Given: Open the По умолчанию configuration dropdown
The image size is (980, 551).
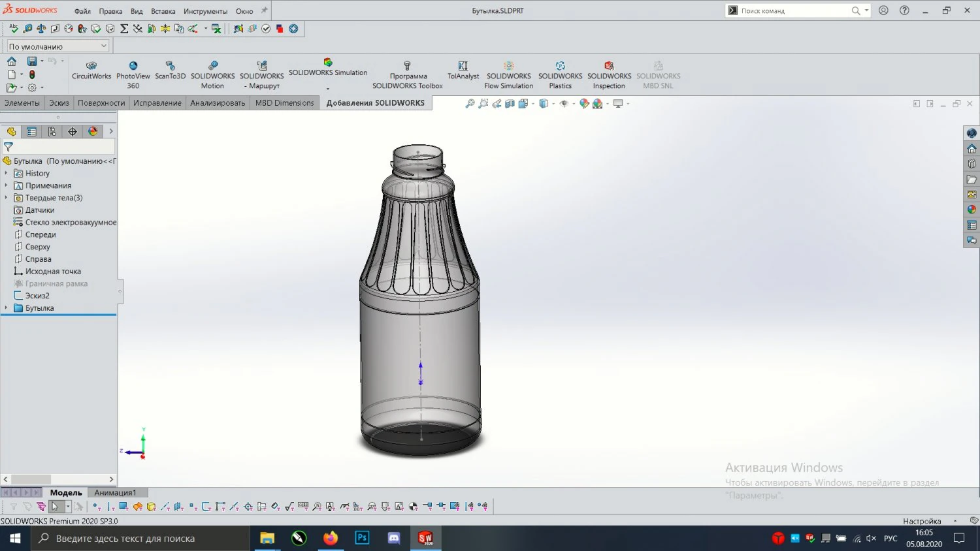Looking at the screenshot, I should pos(57,46).
